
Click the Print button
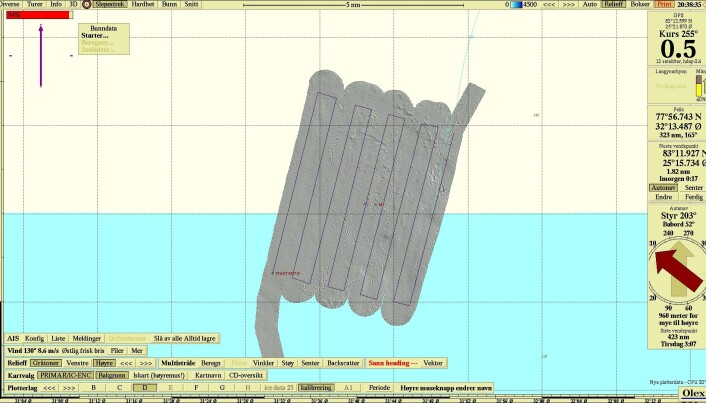click(665, 4)
